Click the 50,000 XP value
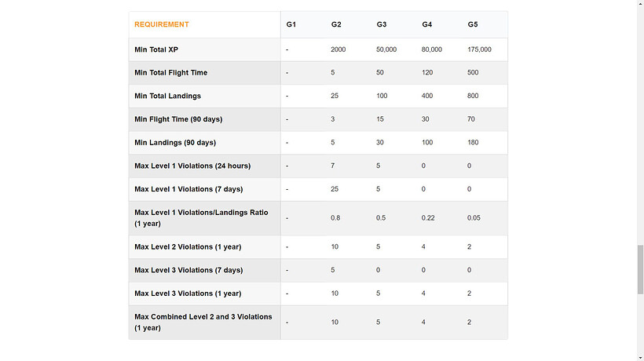This screenshot has height=361, width=644. point(386,49)
